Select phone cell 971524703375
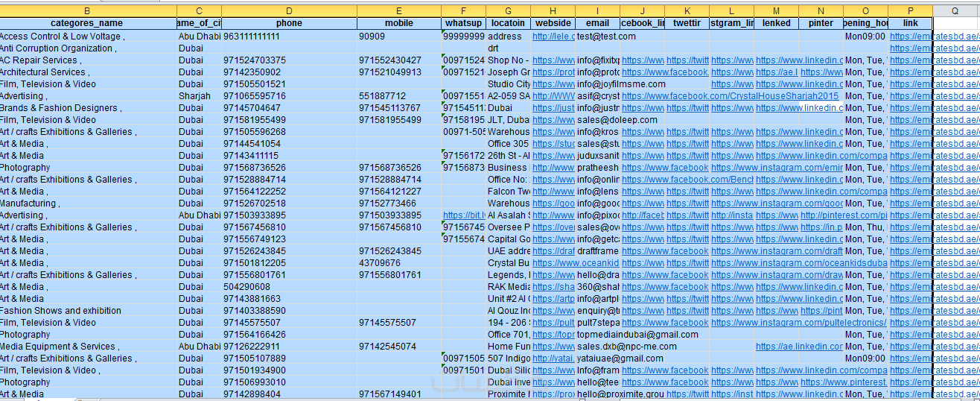980x401 pixels. [289, 60]
